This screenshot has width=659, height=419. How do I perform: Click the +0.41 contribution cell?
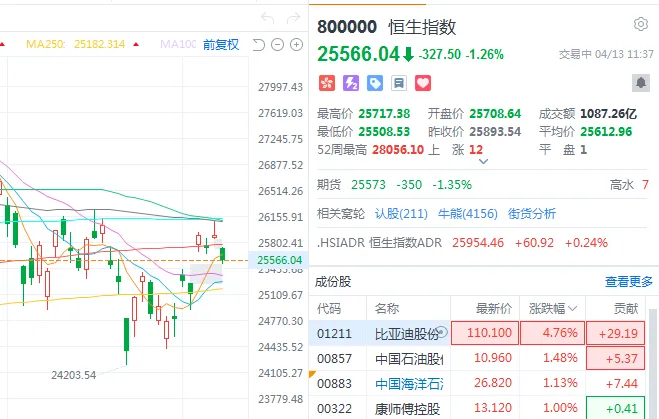(x=615, y=408)
